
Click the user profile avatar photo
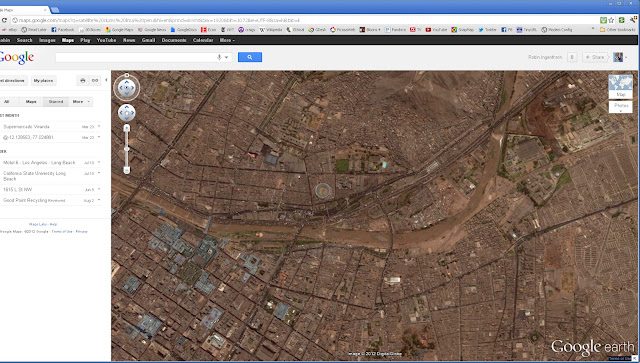[618, 57]
